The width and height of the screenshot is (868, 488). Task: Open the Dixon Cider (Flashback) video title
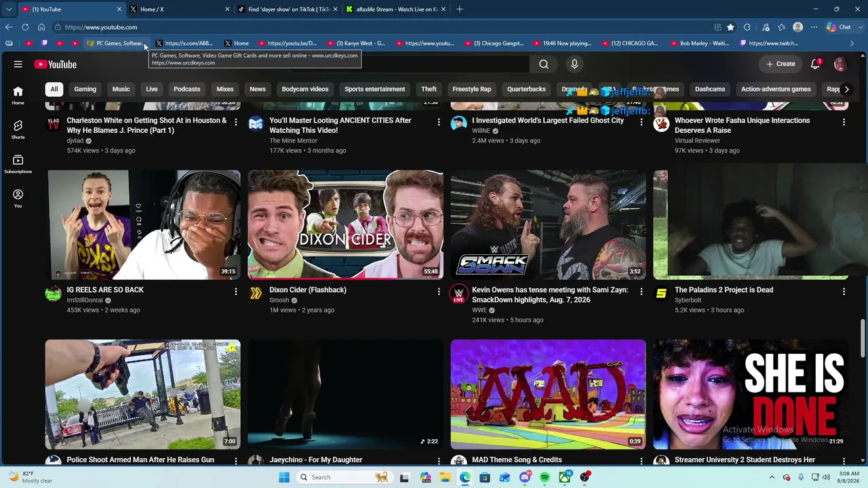(x=308, y=290)
